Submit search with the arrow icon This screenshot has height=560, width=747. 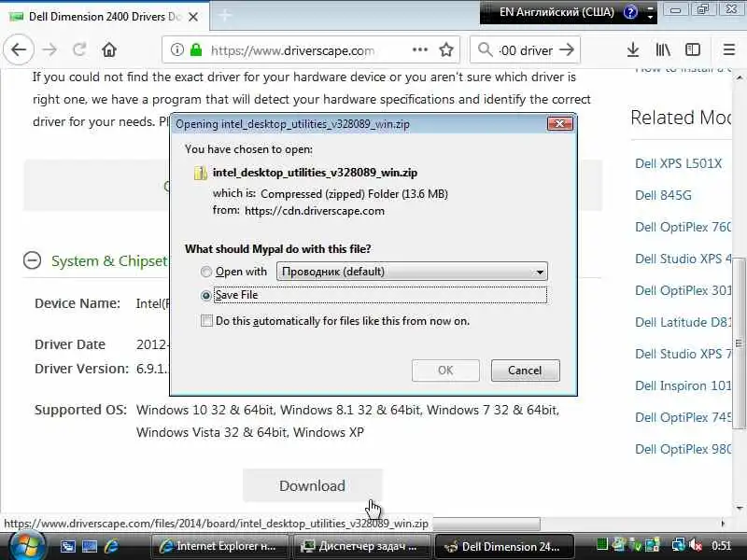click(x=567, y=49)
